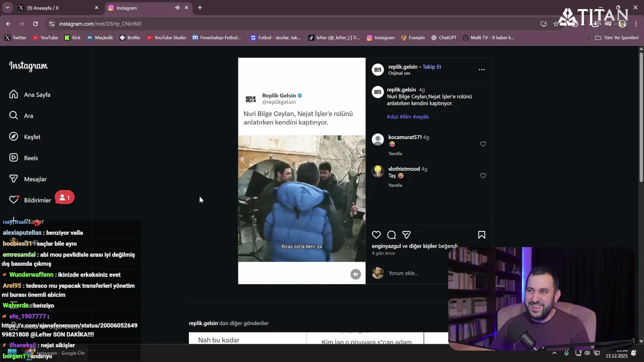Open BotRix bookmark
The image size is (644, 362).
(130, 38)
